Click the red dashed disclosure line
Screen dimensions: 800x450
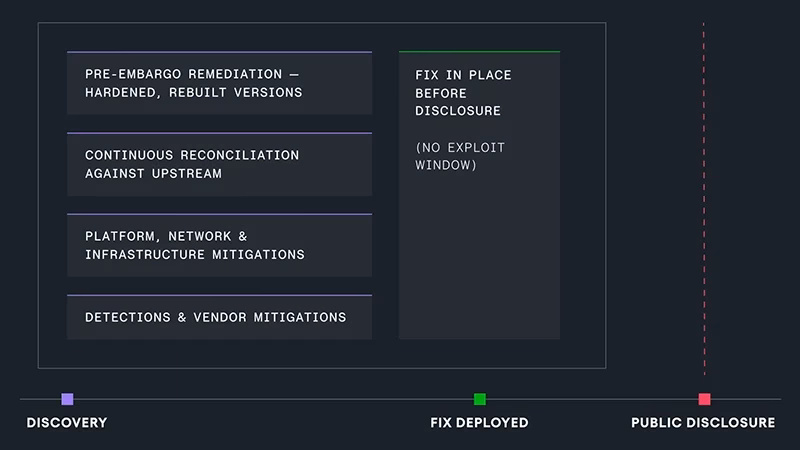704,199
